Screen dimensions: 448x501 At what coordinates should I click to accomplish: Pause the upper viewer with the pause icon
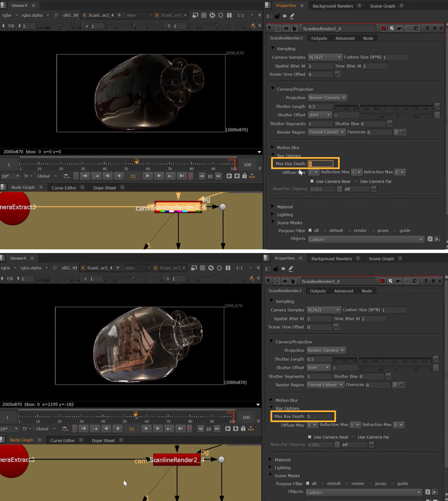(229, 15)
